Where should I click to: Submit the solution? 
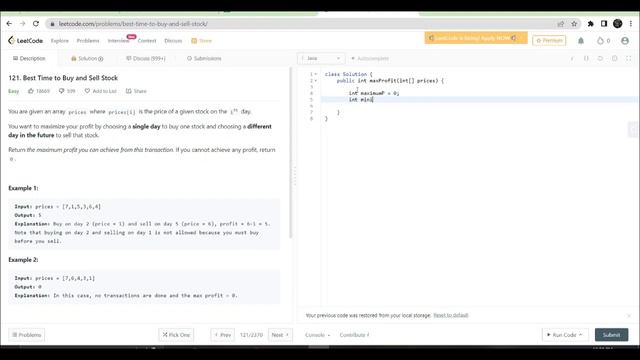[x=611, y=335]
